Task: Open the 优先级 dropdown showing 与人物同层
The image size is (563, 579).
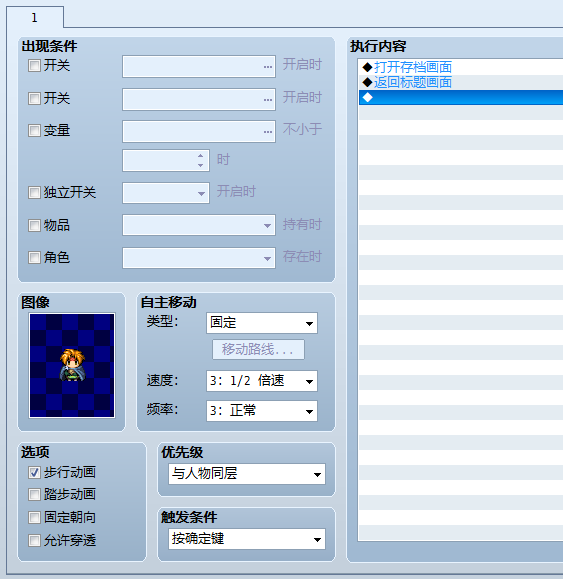Action: point(247,474)
